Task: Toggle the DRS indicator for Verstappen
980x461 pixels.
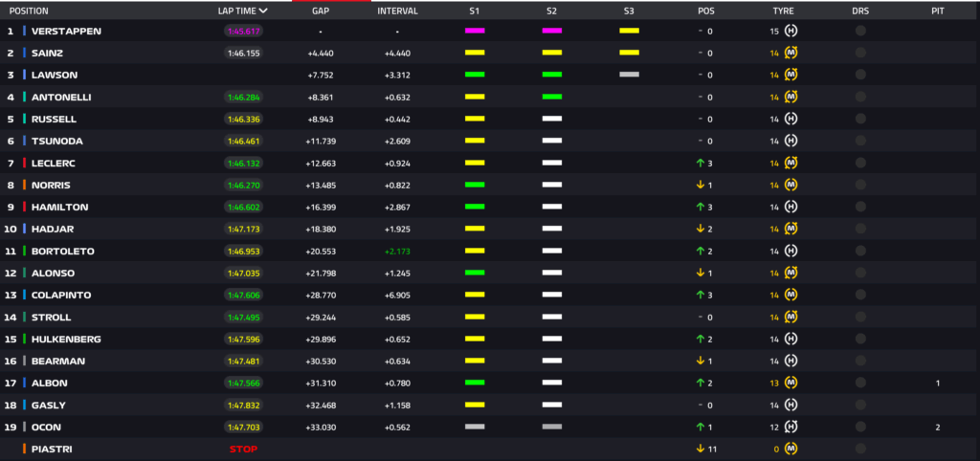Action: (x=859, y=31)
